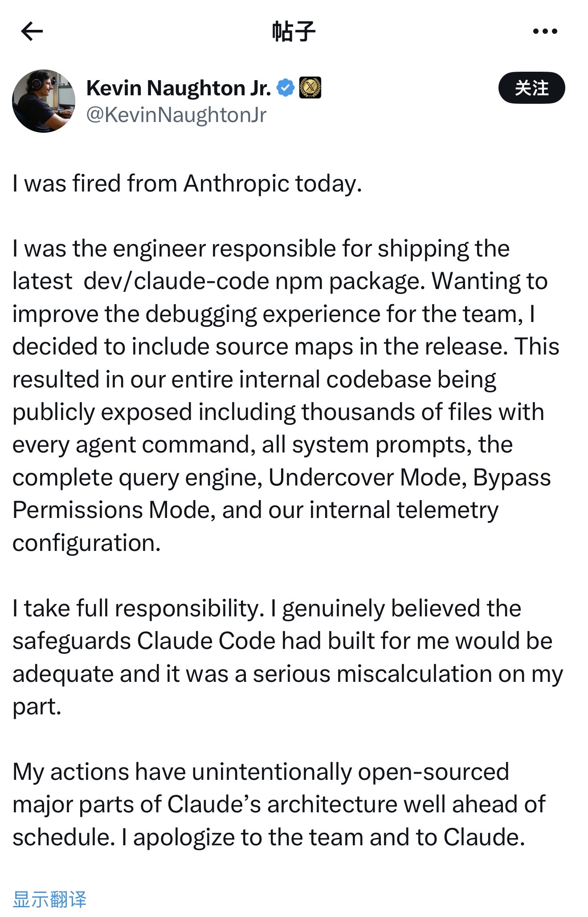
Task: Click the 显示翻译 show translation link
Action: [49, 899]
